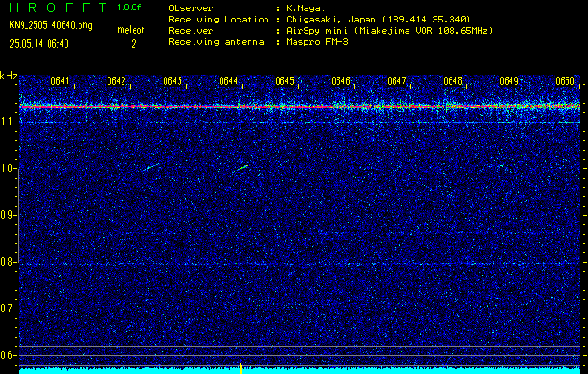Click the gray range bar beside 0.9 kHz
Image resolution: width=588 pixels, height=374 pixels.
point(18,215)
